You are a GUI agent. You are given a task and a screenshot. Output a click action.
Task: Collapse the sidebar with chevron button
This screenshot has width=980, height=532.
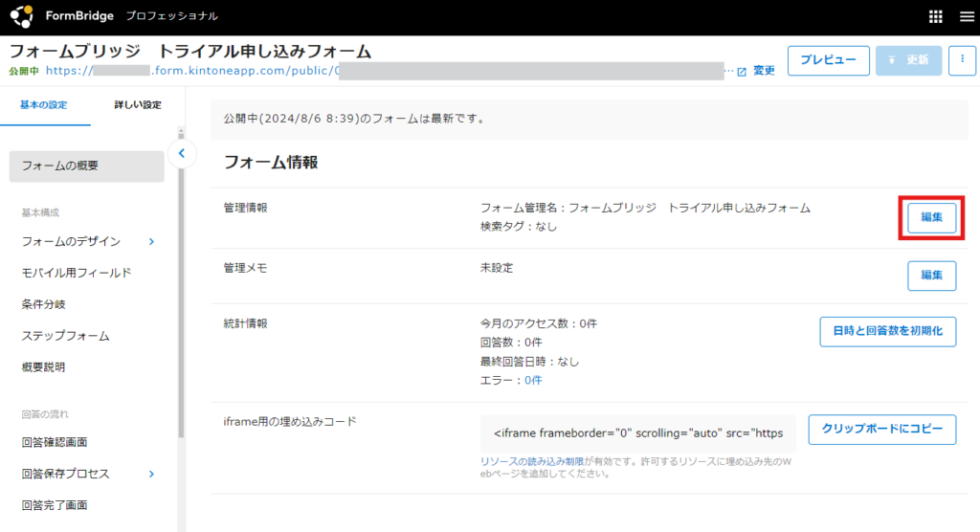182,153
